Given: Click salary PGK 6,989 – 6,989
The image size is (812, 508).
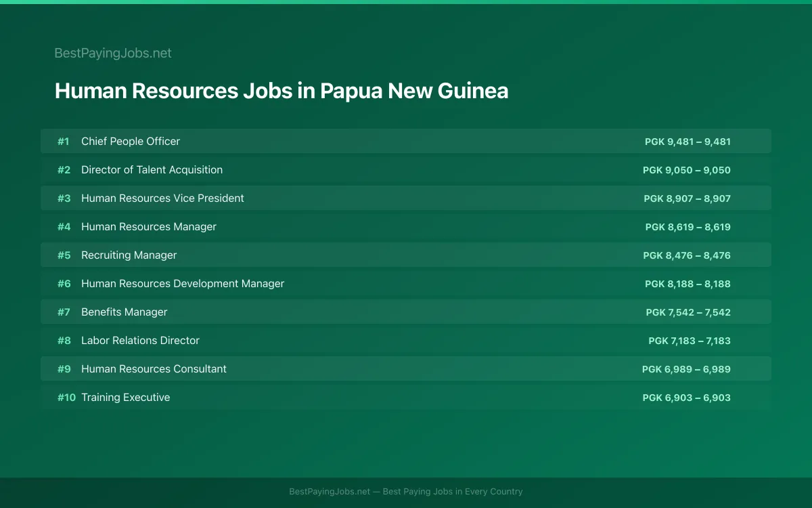Looking at the screenshot, I should (x=686, y=369).
